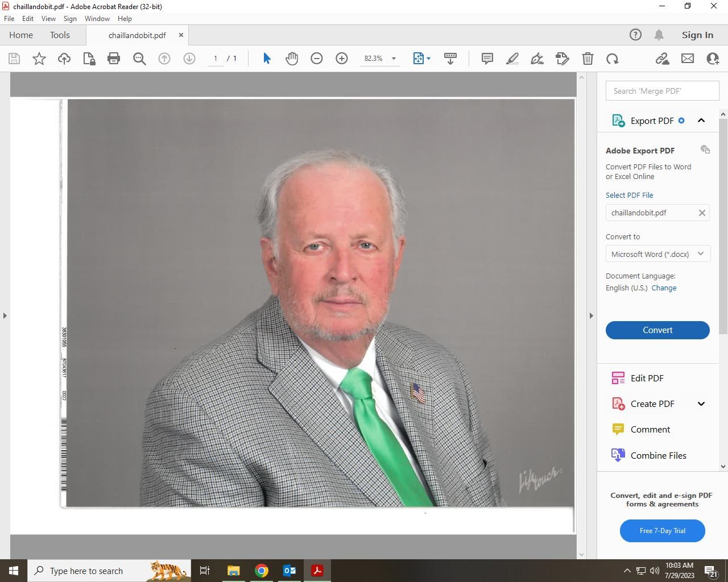
Task: Open Convert to Microsoft Word dropdown
Action: (657, 254)
